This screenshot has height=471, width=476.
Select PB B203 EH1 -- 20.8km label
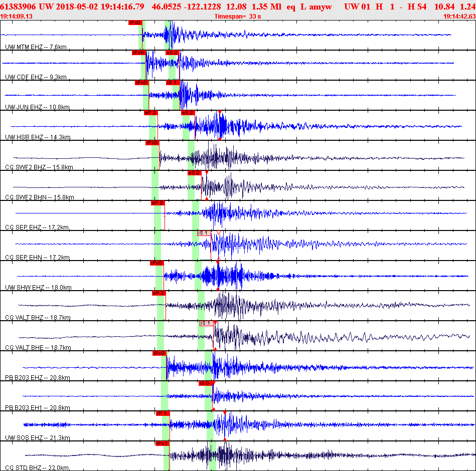coord(38,407)
